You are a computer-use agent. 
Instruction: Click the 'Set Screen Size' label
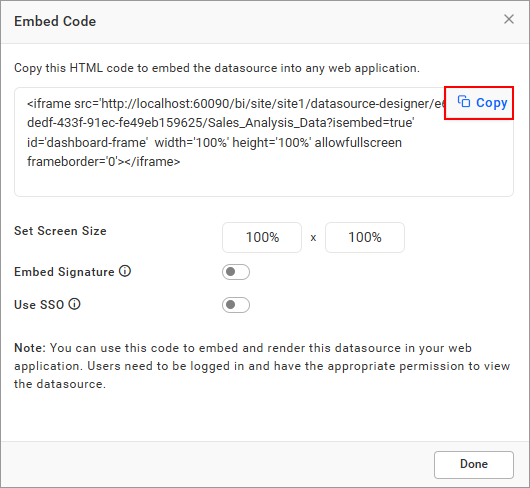pos(60,231)
